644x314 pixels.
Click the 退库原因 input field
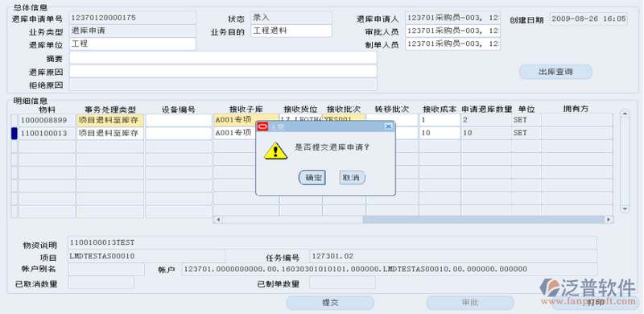point(223,71)
